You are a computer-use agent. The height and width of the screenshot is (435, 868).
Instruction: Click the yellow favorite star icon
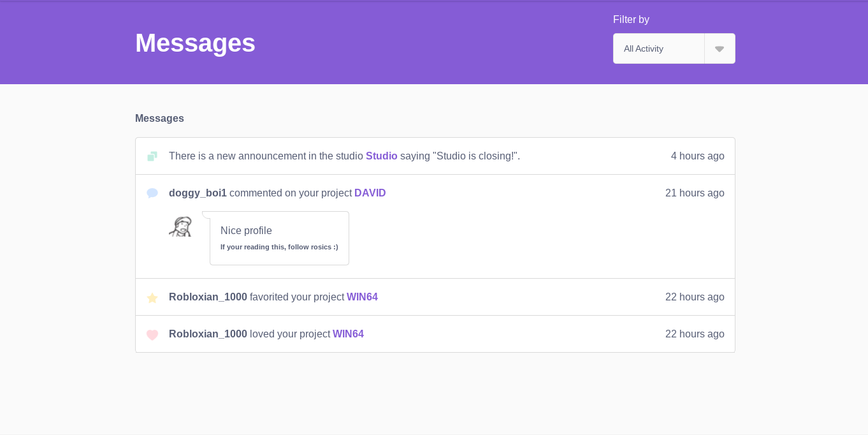pos(152,298)
